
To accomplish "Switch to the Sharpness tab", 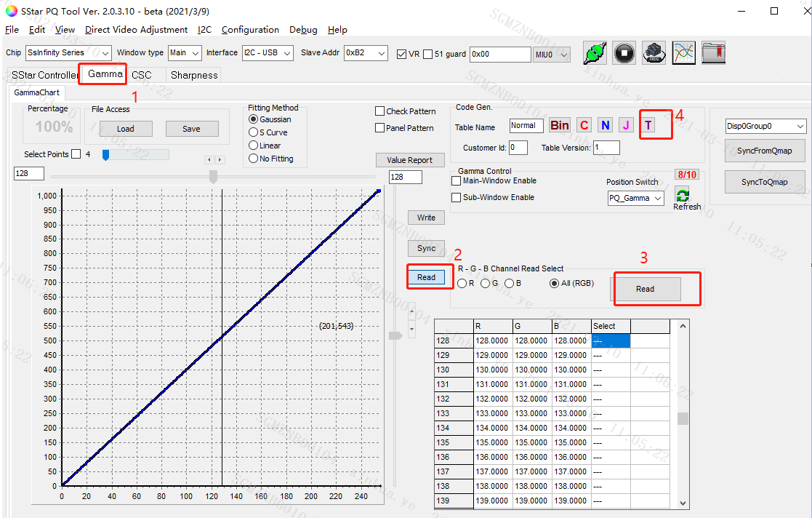I will [x=194, y=75].
